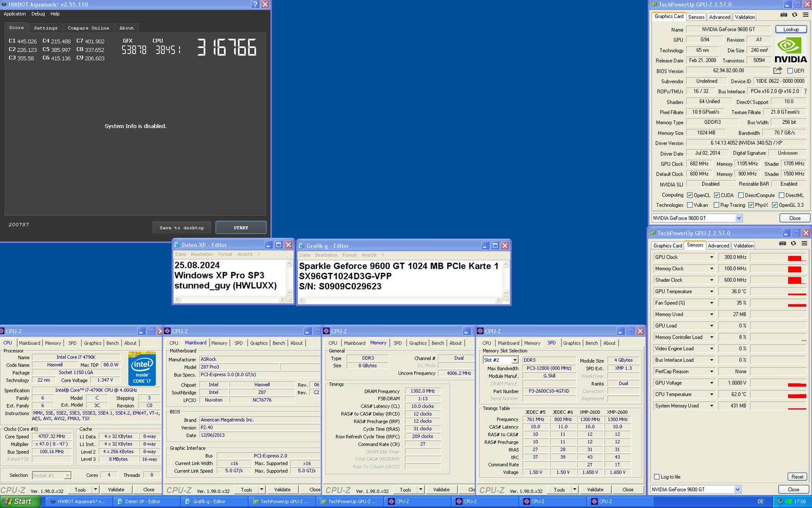Click BIOS export arrow icon beside BIOS Version
The width and height of the screenshot is (812, 508).
click(778, 71)
